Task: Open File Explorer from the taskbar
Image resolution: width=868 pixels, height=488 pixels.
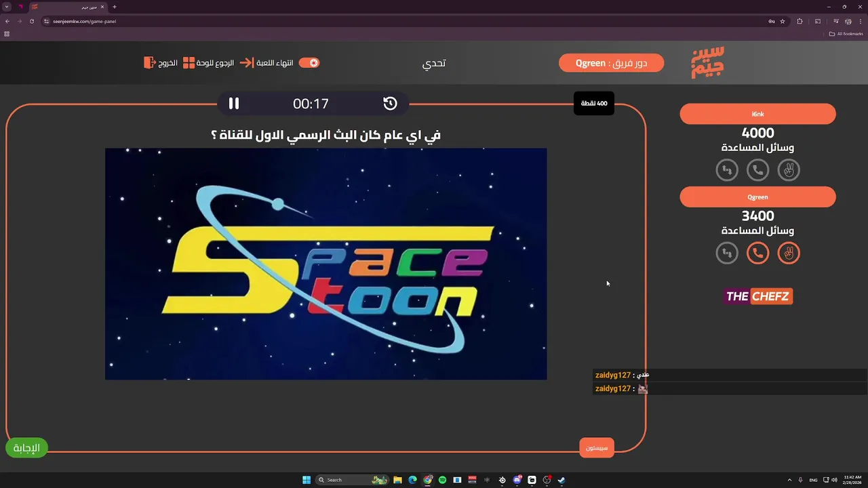Action: pos(398,480)
